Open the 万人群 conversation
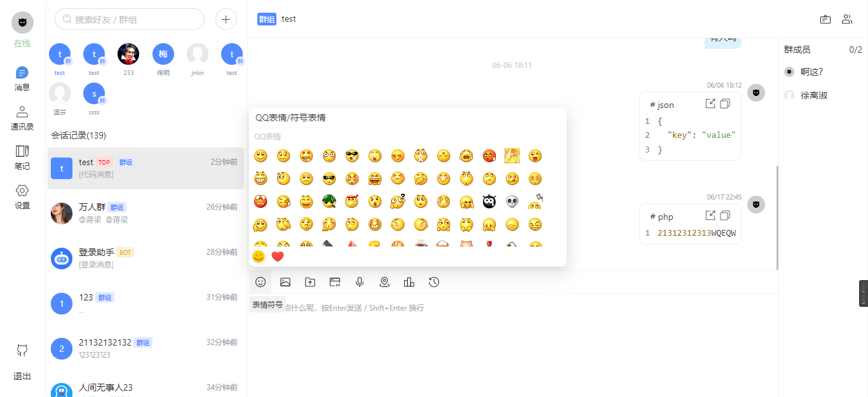The height and width of the screenshot is (397, 868). [x=146, y=213]
